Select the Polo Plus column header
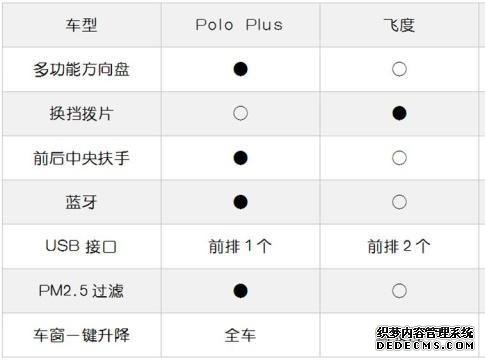The height and width of the screenshot is (360, 485). click(x=239, y=25)
